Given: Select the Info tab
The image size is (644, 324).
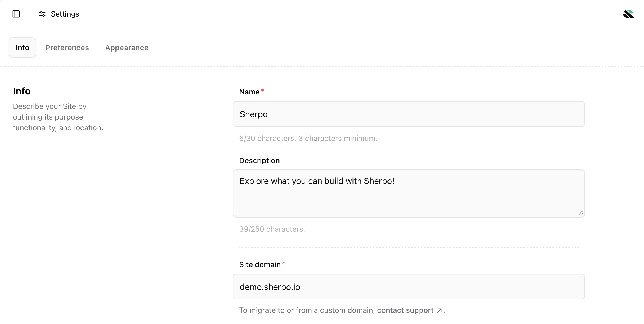Looking at the screenshot, I should 22,48.
